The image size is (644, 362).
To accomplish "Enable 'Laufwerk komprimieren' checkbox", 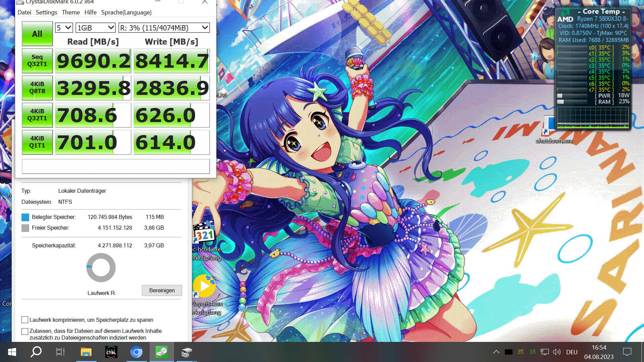I will pos(25,320).
